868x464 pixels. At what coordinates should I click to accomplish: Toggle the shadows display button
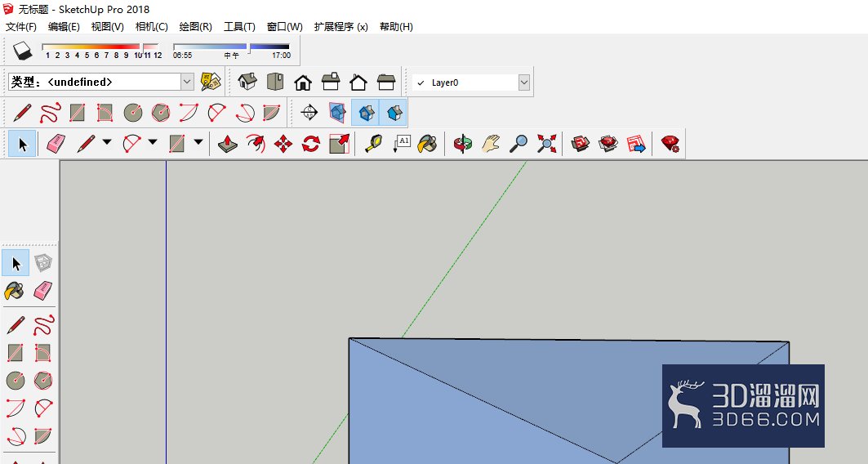coord(23,51)
